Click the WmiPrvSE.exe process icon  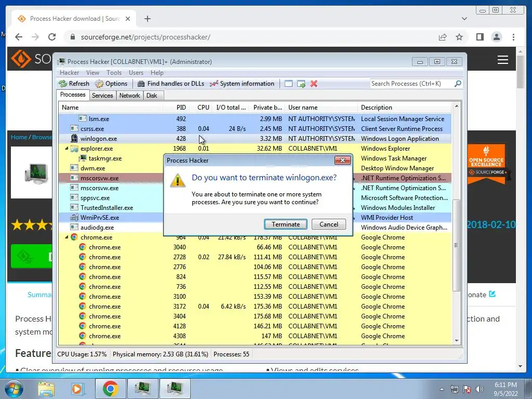coord(74,218)
